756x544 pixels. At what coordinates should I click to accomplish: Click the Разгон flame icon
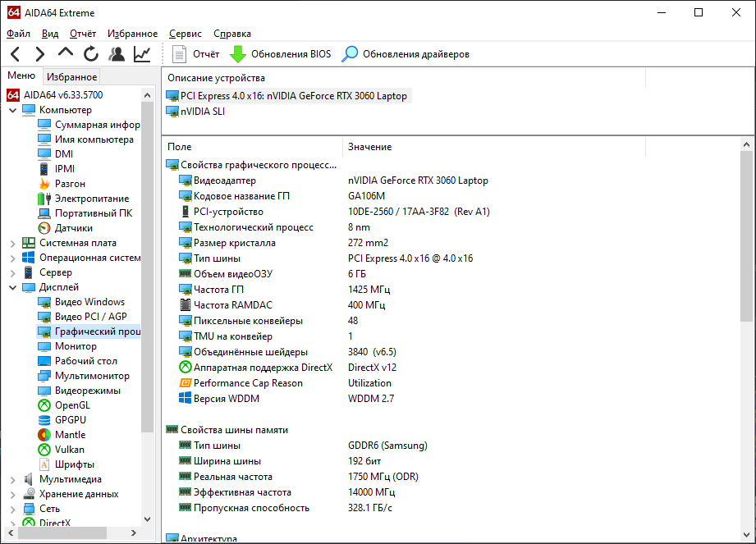pos(44,184)
